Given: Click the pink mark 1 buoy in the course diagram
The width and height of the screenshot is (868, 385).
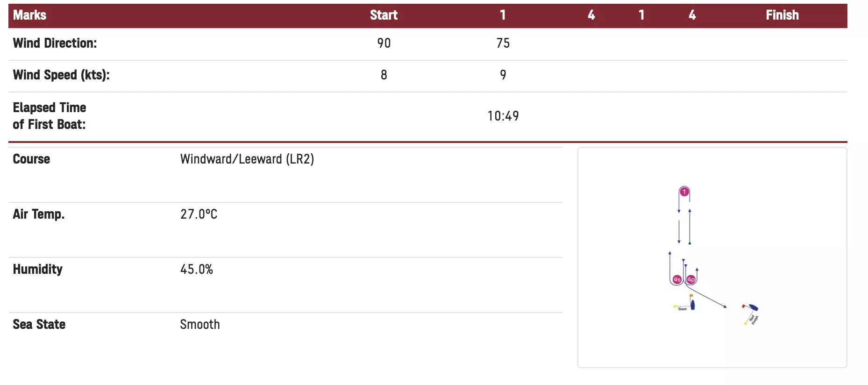Looking at the screenshot, I should click(x=684, y=192).
